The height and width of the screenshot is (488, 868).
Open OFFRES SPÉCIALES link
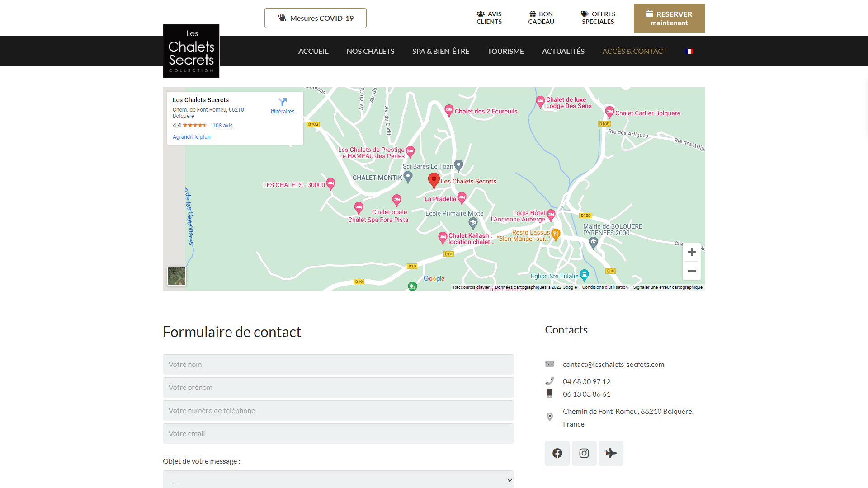(598, 18)
